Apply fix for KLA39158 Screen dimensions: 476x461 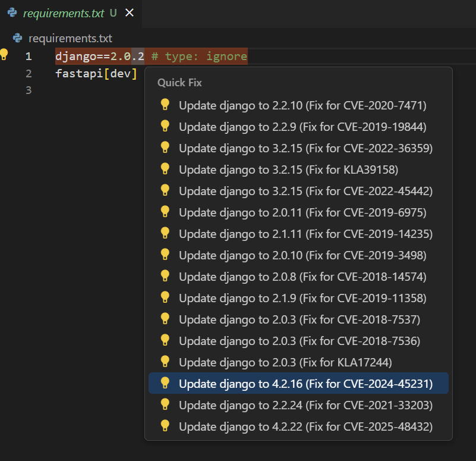point(298,170)
